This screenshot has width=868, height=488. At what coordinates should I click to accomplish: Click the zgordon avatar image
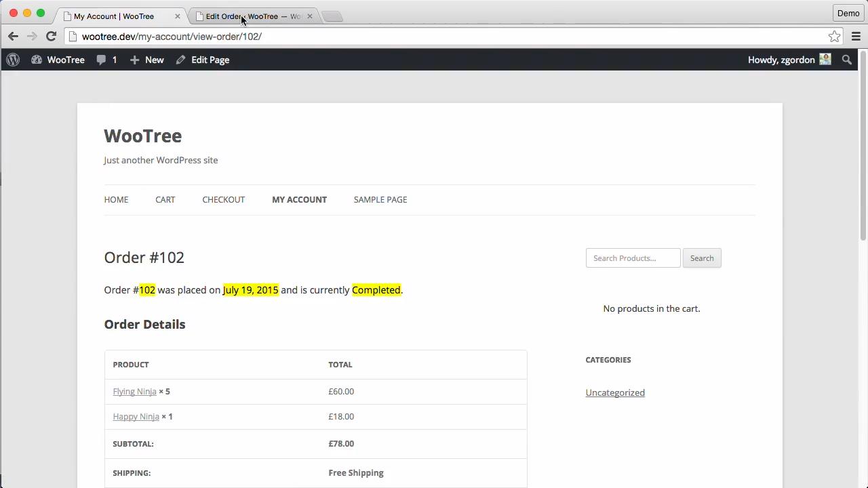click(825, 60)
